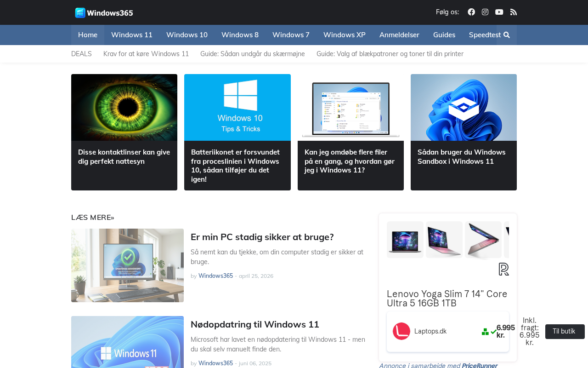Open the PC security article thumbnail

[127, 265]
